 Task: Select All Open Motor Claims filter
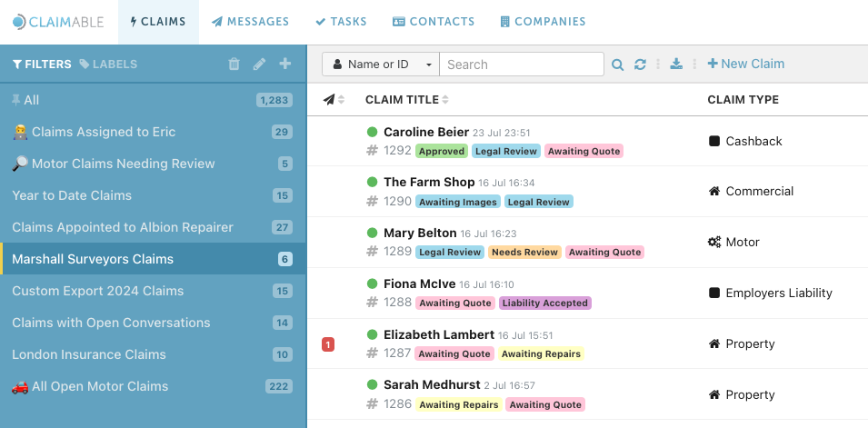pyautogui.click(x=154, y=386)
